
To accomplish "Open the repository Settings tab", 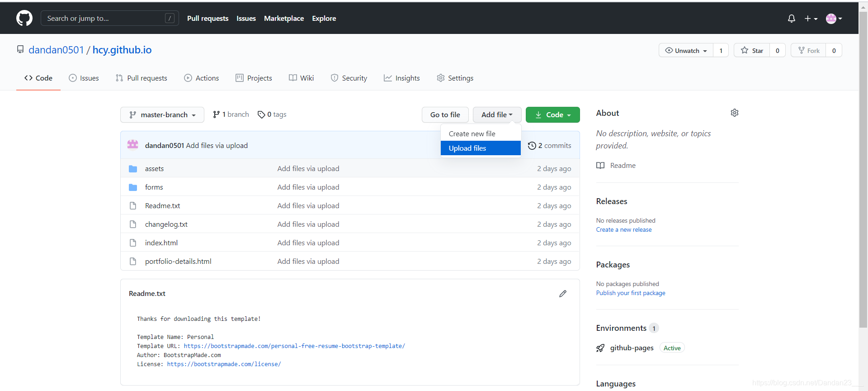I will tap(455, 78).
